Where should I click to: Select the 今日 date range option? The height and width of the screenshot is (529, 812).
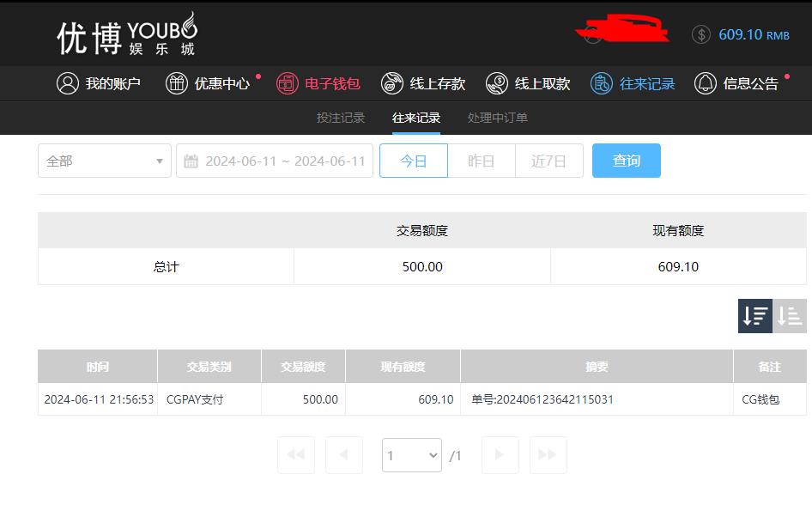click(414, 161)
